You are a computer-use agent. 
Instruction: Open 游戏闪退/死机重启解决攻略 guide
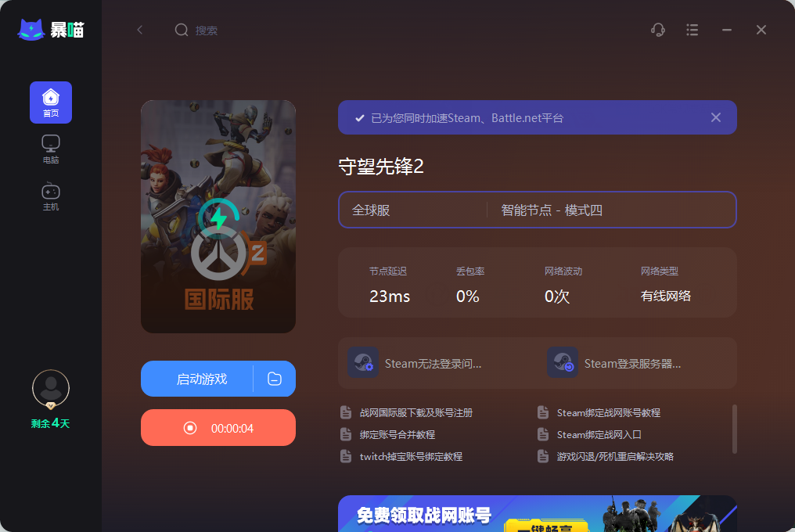coord(615,456)
